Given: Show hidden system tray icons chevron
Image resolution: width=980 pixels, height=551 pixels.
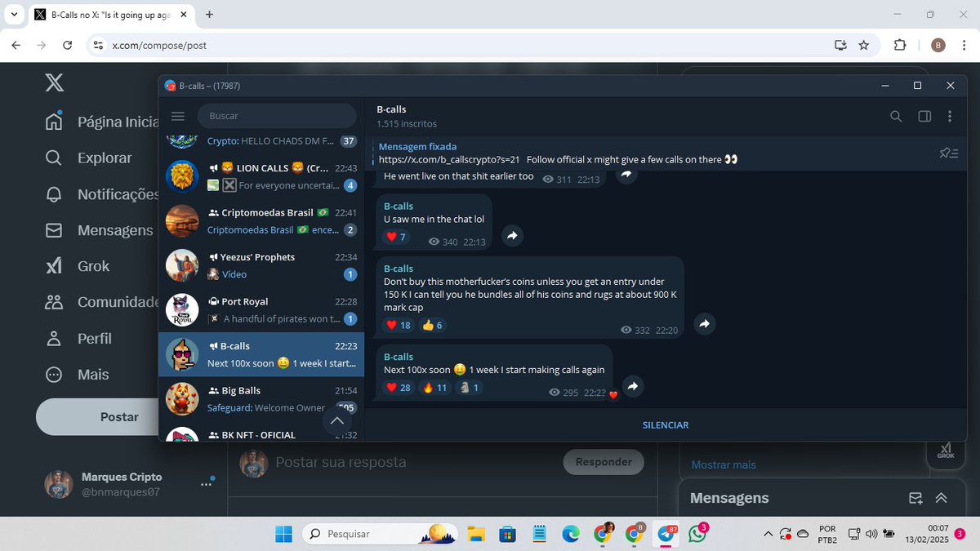Looking at the screenshot, I should point(768,534).
